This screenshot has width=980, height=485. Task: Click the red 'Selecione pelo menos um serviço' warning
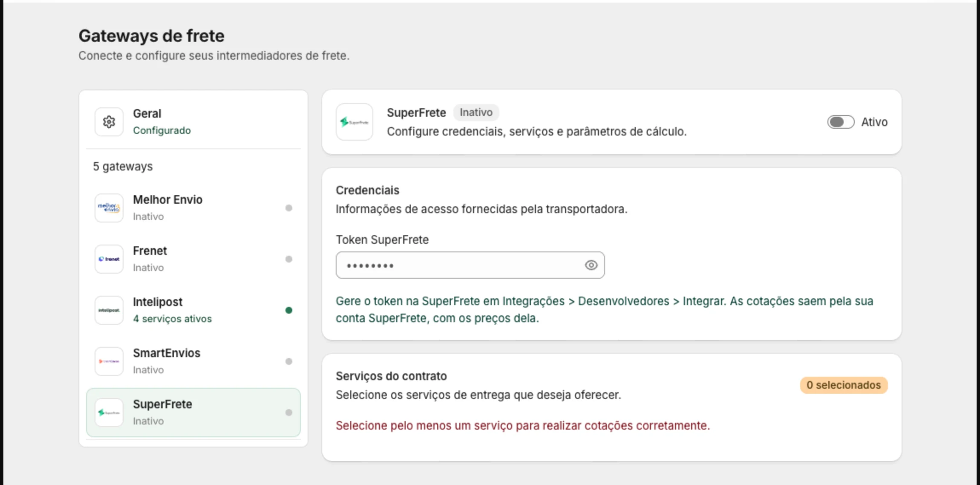click(x=523, y=426)
